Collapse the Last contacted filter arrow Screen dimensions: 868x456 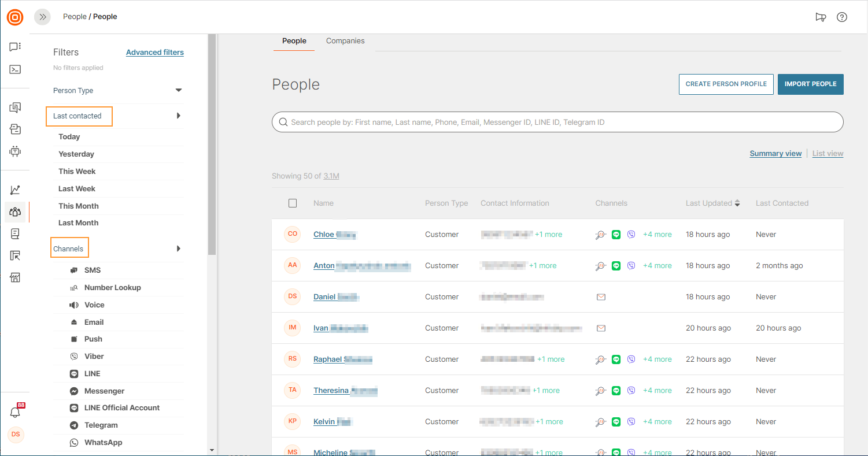coord(179,116)
